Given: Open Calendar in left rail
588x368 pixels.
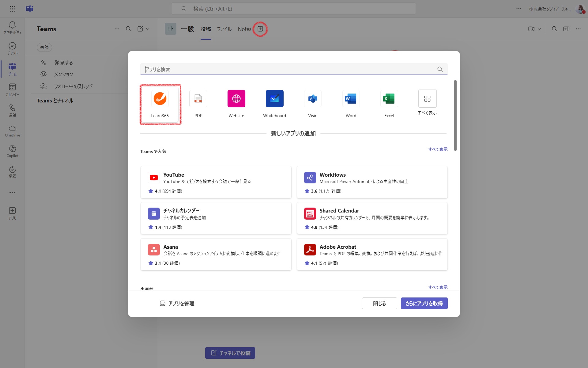Looking at the screenshot, I should point(12,90).
